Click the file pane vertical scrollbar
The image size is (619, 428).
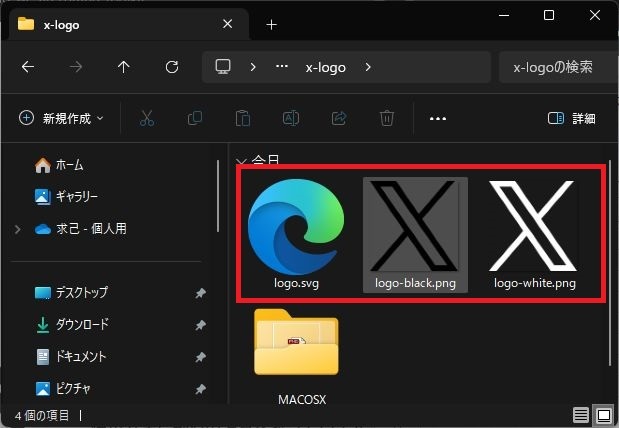tap(610, 263)
